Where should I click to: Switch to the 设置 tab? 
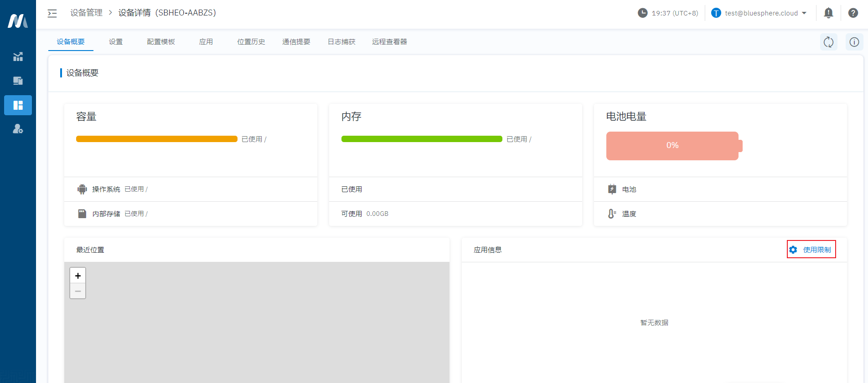[x=116, y=42]
